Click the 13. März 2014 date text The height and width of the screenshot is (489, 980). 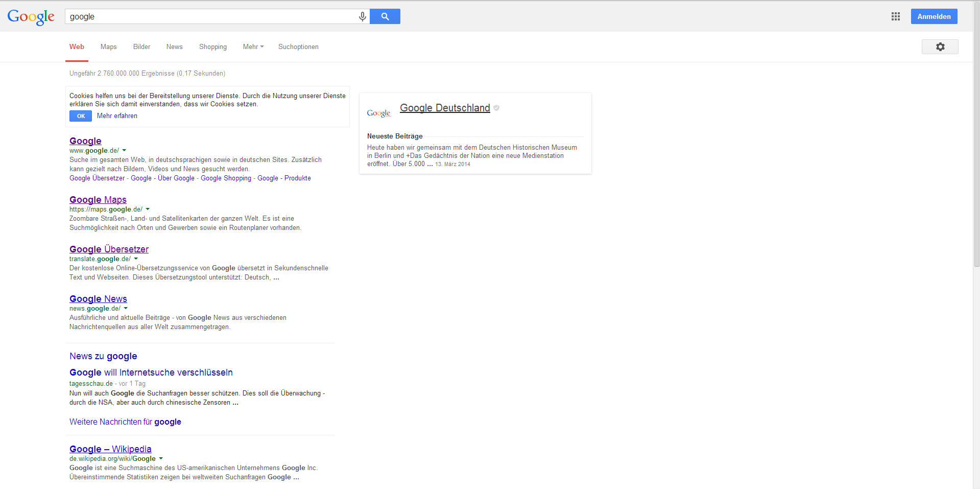pyautogui.click(x=452, y=165)
